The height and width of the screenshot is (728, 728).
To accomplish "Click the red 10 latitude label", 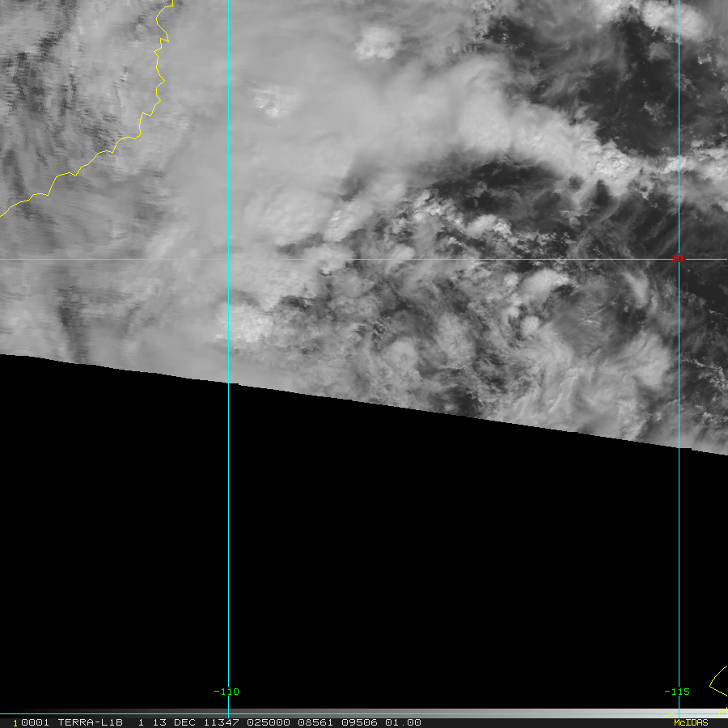I will pos(677,258).
